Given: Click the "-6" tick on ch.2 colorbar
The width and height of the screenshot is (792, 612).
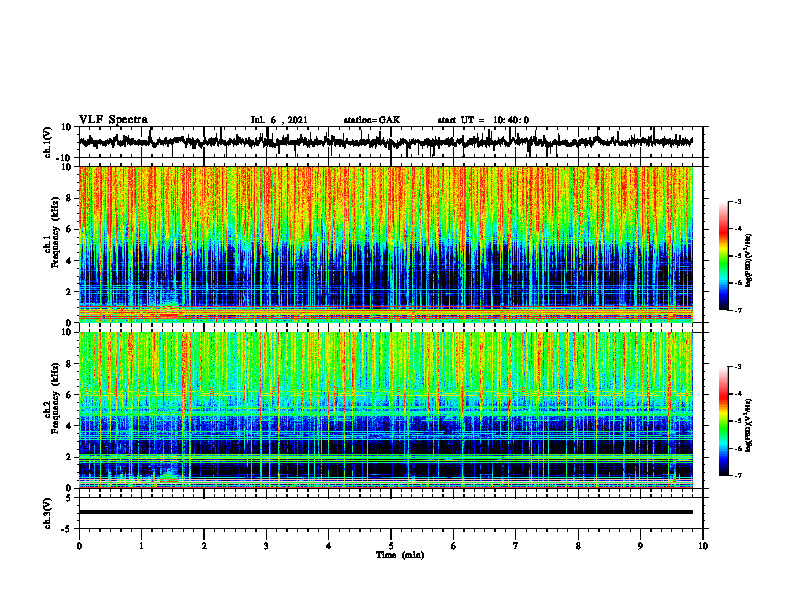Looking at the screenshot, I should (737, 448).
